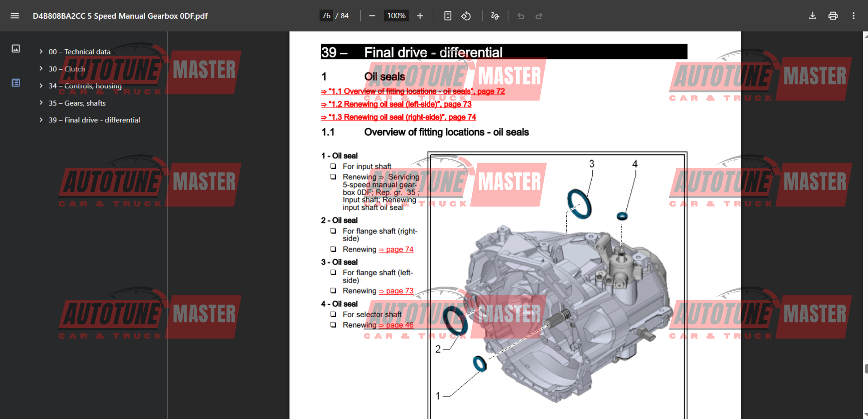868x419 pixels.
Task: Print the gearbox PDF document
Action: click(x=833, y=16)
